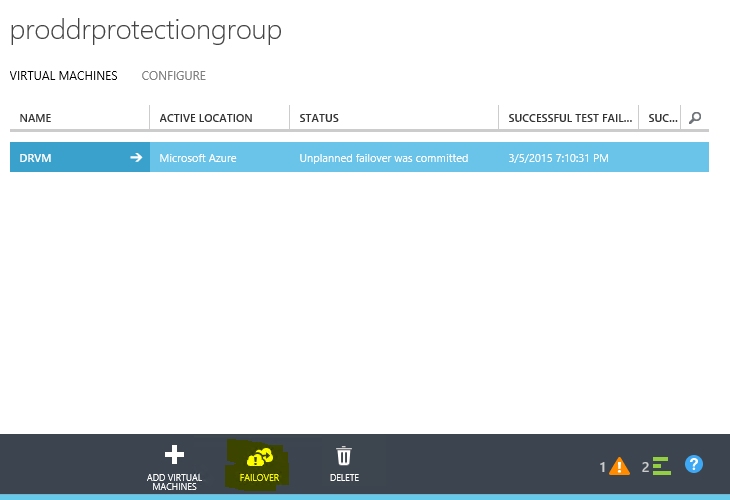This screenshot has height=500, width=730.
Task: Select the Virtual Machines tab
Action: pyautogui.click(x=63, y=76)
